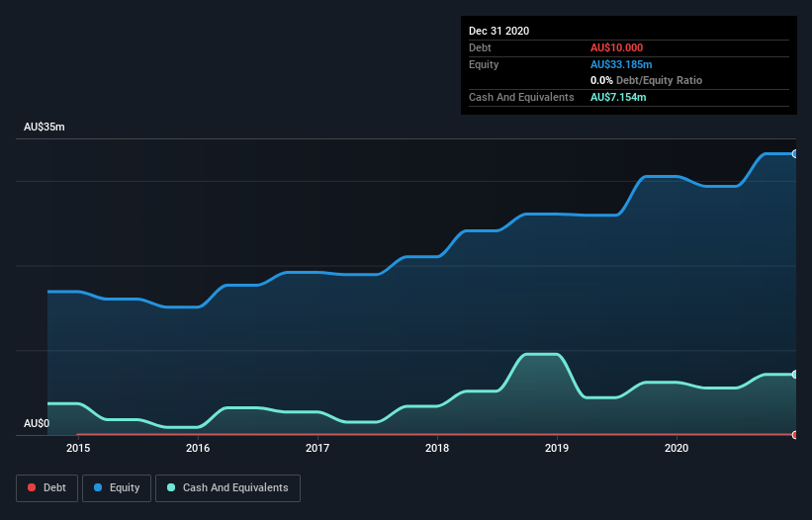Image resolution: width=812 pixels, height=520 pixels.
Task: Click the AU$0 axis label
Action: click(x=37, y=423)
